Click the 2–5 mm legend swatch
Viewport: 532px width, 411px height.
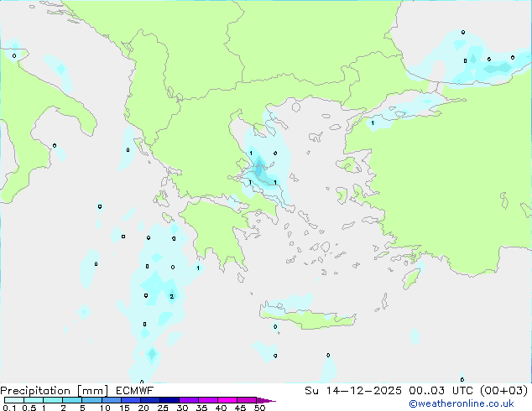pos(72,400)
